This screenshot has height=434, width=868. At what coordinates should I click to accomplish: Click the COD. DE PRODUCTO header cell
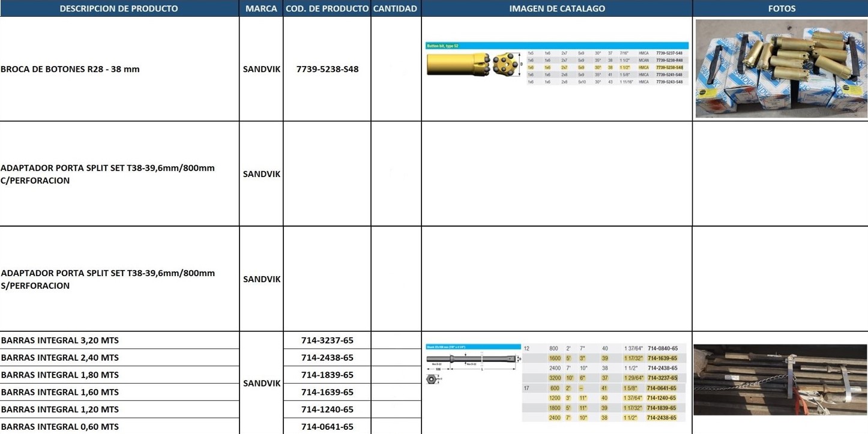tap(327, 8)
